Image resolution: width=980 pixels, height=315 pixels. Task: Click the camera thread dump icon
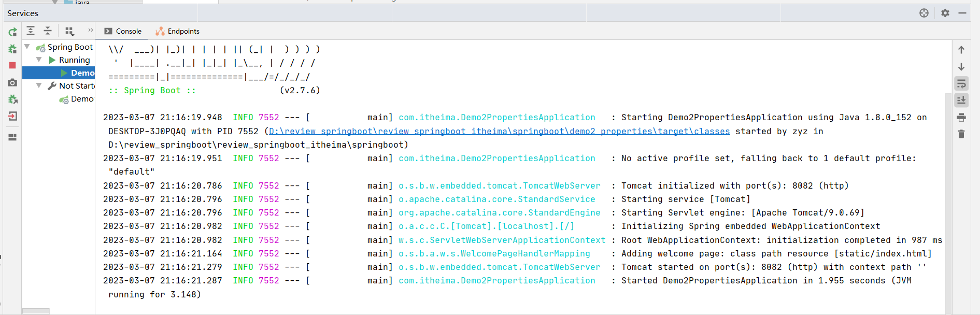coord(12,82)
